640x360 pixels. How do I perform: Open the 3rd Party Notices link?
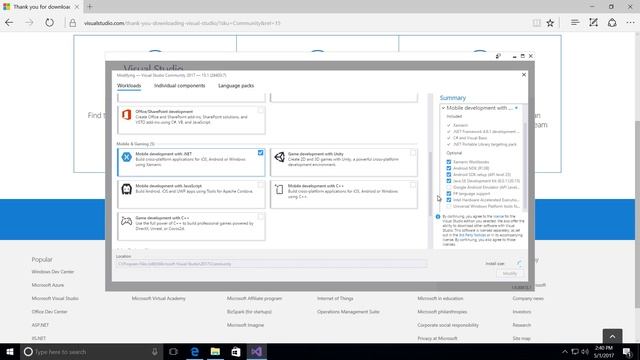pos(472,235)
